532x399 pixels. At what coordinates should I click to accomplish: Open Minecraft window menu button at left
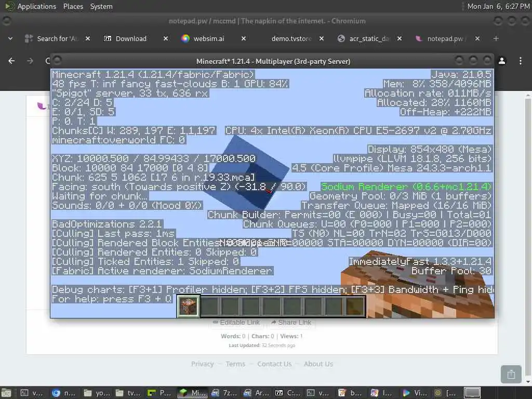pyautogui.click(x=57, y=60)
